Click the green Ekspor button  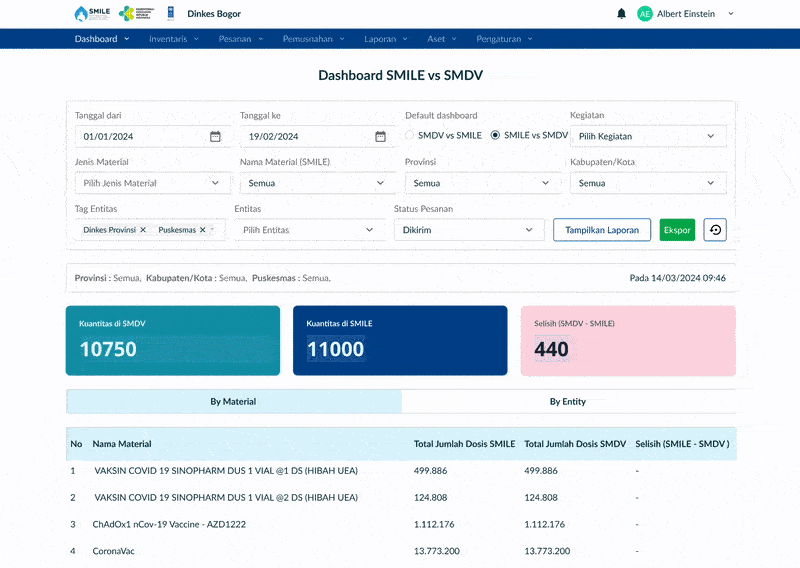pyautogui.click(x=677, y=230)
